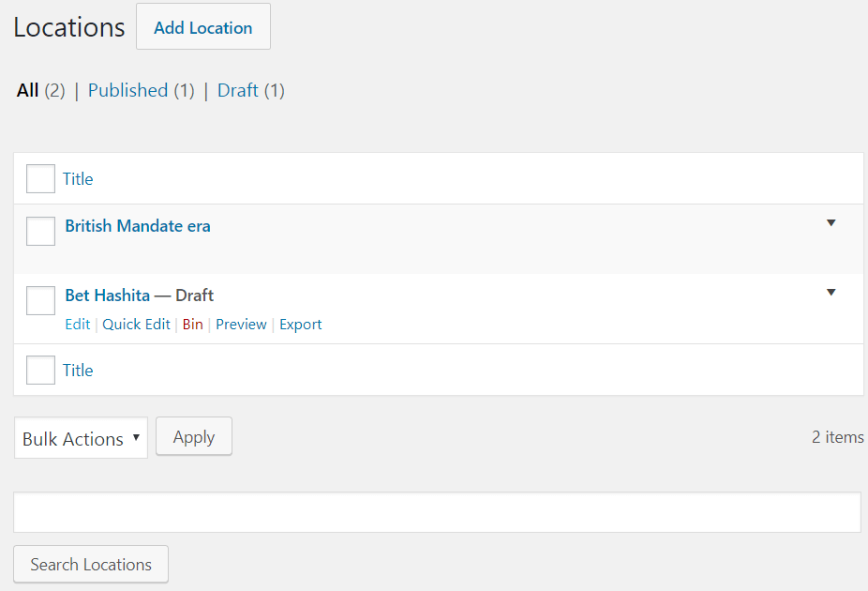Expand details arrow for British Mandate era row
Viewport: 868px width, 591px height.
(x=831, y=223)
